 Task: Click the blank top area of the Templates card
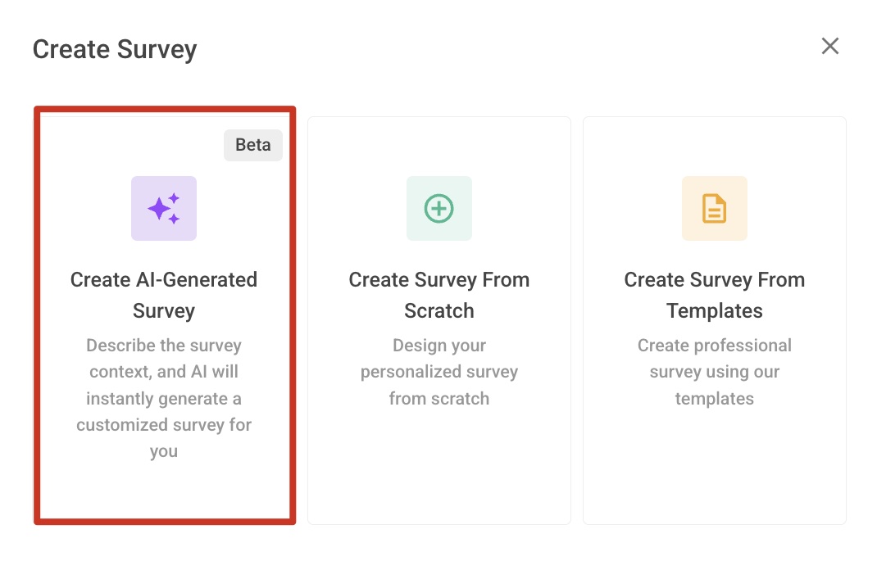click(x=714, y=147)
